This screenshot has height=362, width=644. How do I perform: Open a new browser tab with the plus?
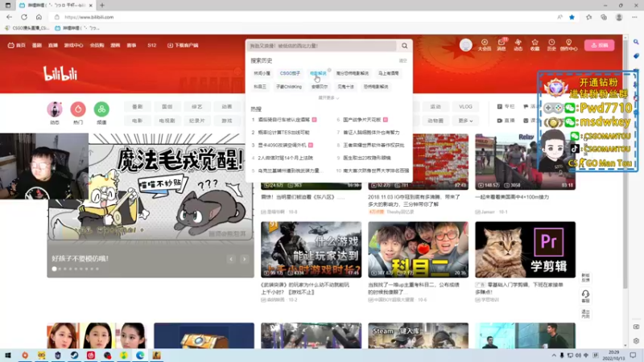coord(102,6)
